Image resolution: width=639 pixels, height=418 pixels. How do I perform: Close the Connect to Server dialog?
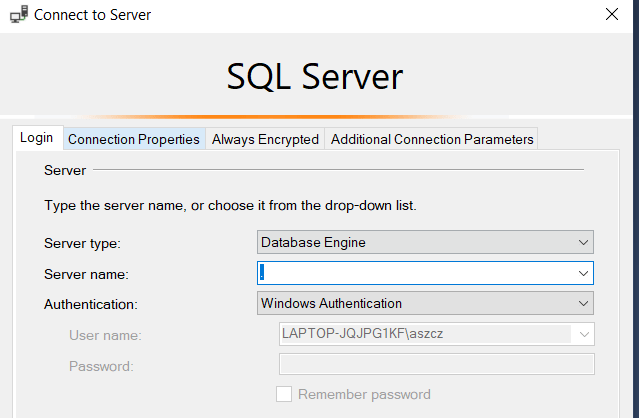(611, 15)
